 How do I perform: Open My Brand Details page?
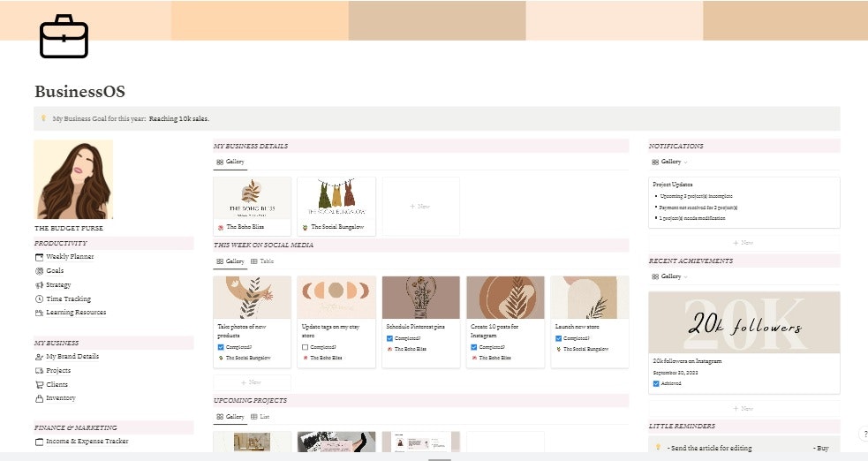(x=72, y=357)
